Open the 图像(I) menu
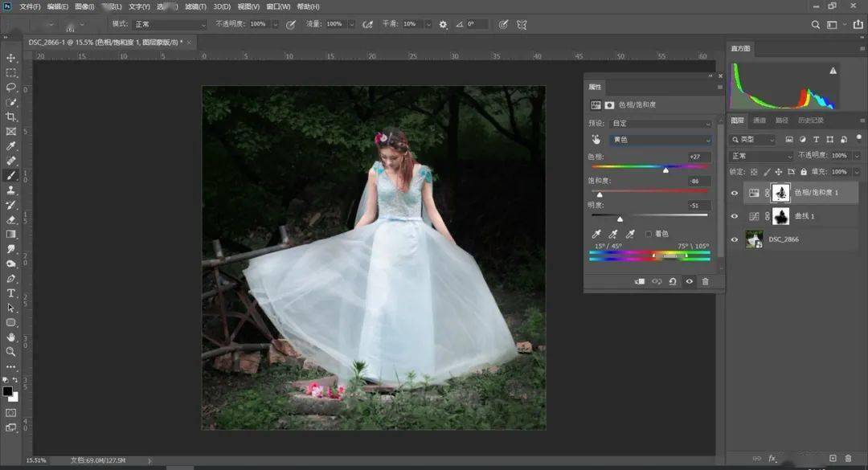Viewport: 868px width, 470px height. [84, 6]
